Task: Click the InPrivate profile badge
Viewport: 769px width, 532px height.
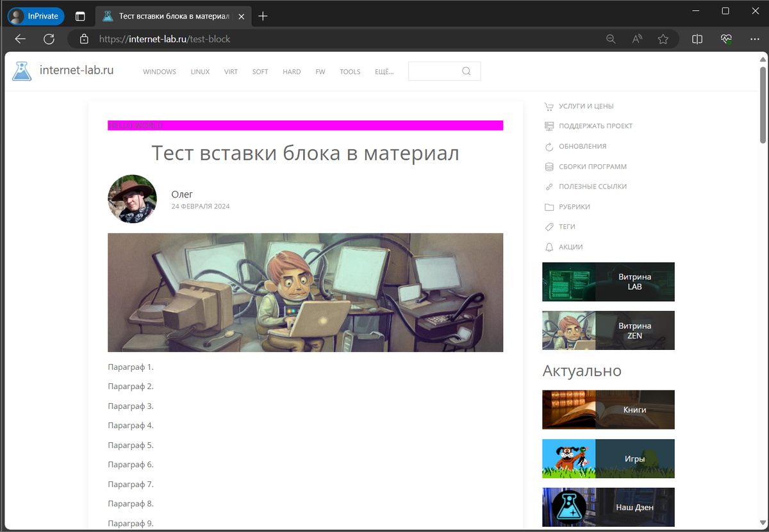Action: (x=36, y=16)
